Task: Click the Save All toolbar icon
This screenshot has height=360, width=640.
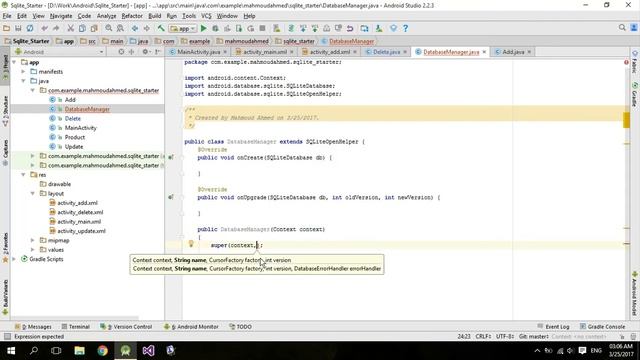Action: [x=18, y=28]
